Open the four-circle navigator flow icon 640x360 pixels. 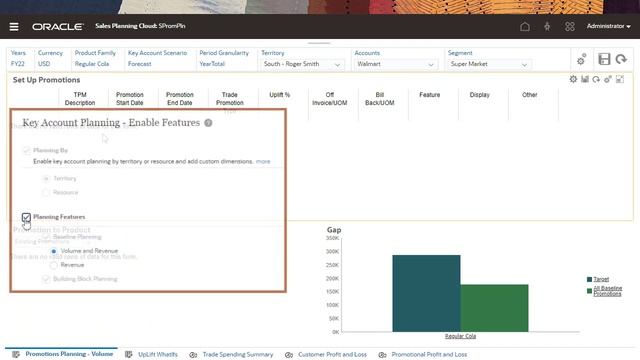pos(570,27)
